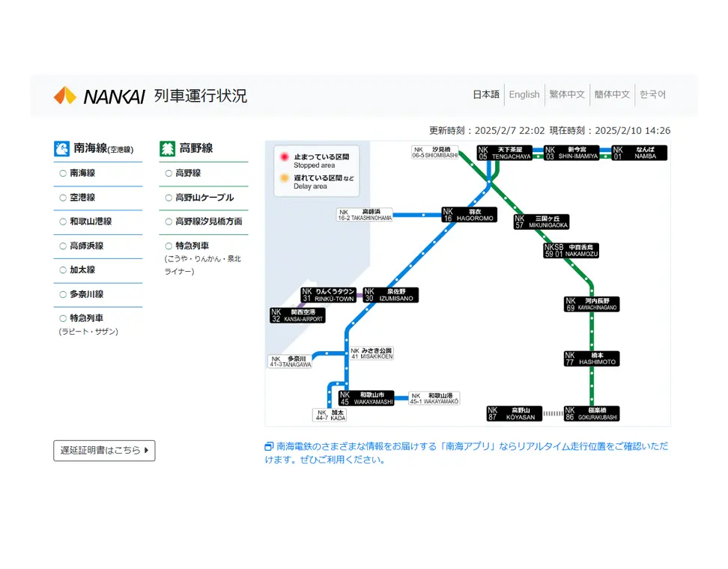728x569 pixels.
Task: Open the 遅延証明書はこちら button
Action: [104, 451]
